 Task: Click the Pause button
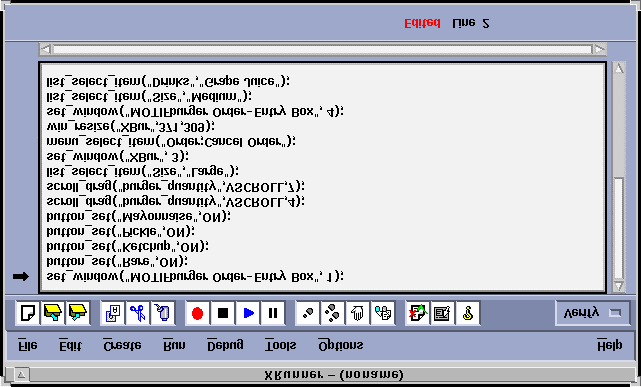coord(273,313)
